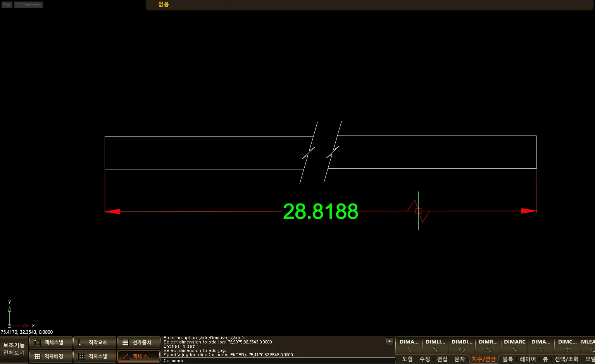Screen dimensions: 595x364
Task: Toggle 직각교차 ortho mode
Action: coord(95,343)
